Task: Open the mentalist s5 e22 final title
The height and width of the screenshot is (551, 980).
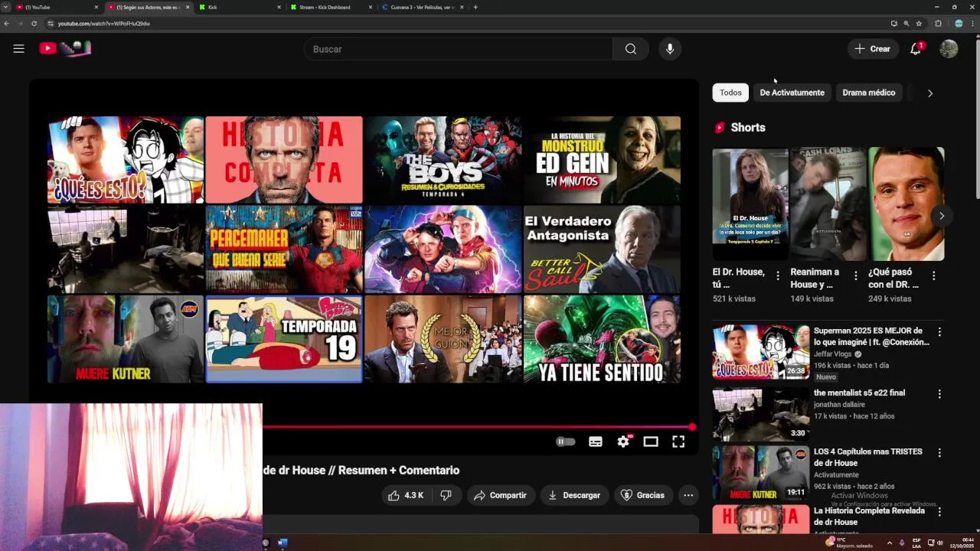Action: (859, 393)
